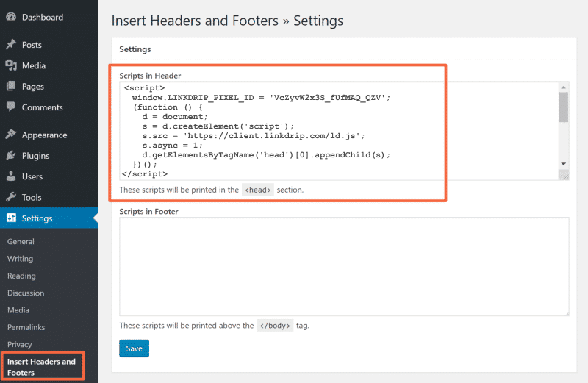Select Insert Headers and Footers submenu
Screen dimensions: 588x383
pyautogui.click(x=41, y=367)
